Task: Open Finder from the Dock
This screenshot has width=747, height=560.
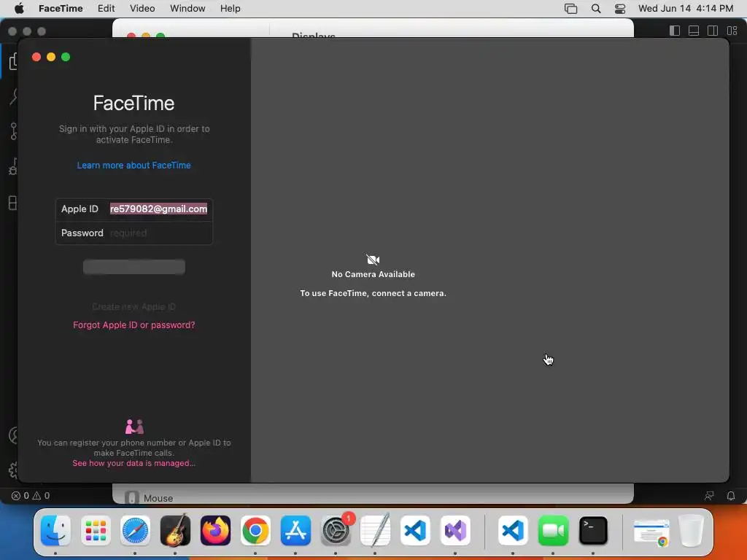Action: pos(55,531)
